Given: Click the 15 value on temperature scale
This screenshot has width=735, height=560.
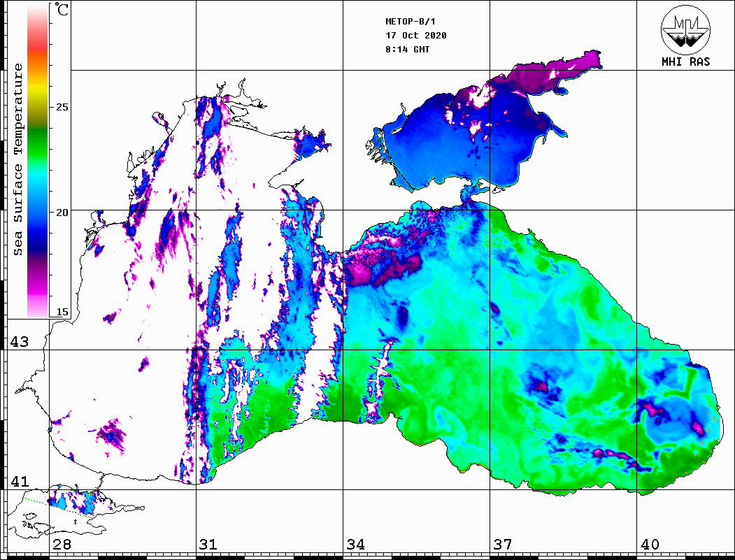Looking at the screenshot, I should pos(62,312).
